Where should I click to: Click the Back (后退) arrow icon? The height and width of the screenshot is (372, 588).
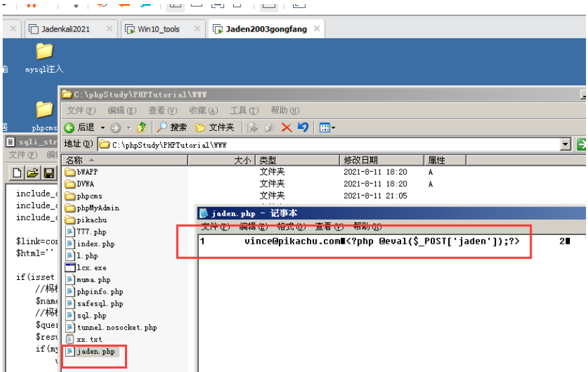(69, 128)
